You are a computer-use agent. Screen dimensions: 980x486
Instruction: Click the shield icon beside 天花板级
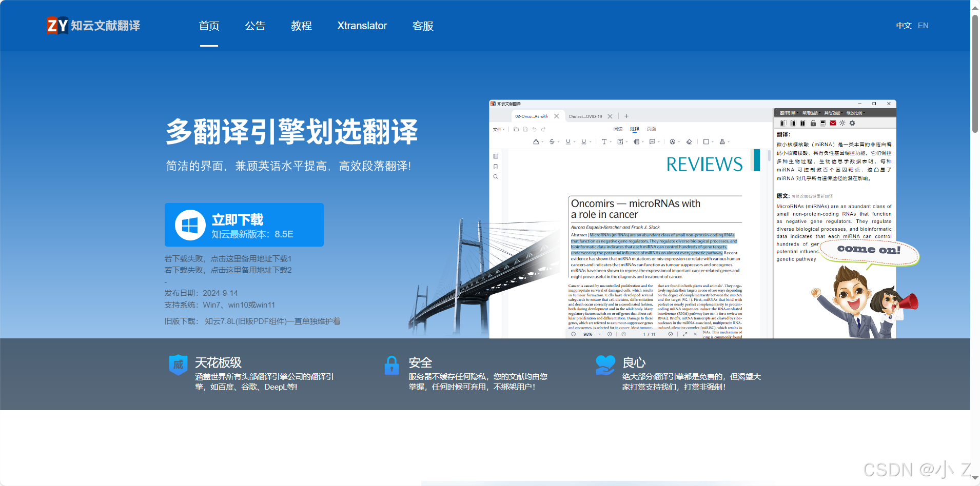(x=178, y=364)
